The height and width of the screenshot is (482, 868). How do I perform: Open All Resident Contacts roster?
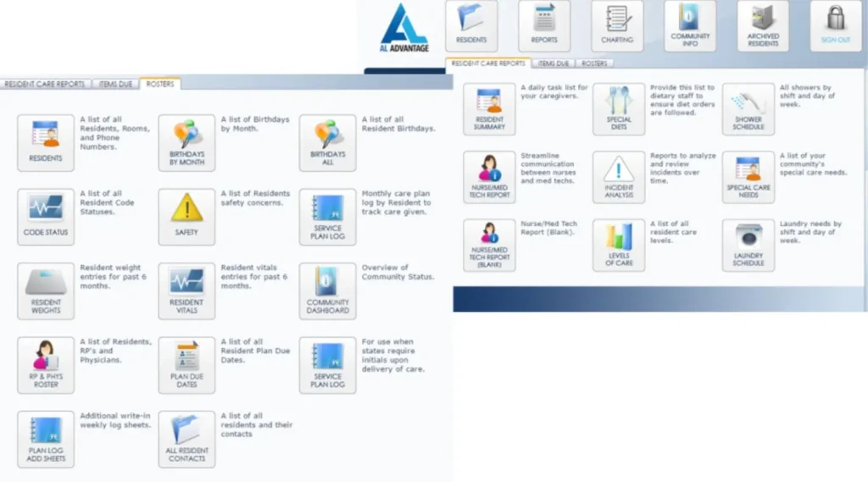(x=186, y=440)
